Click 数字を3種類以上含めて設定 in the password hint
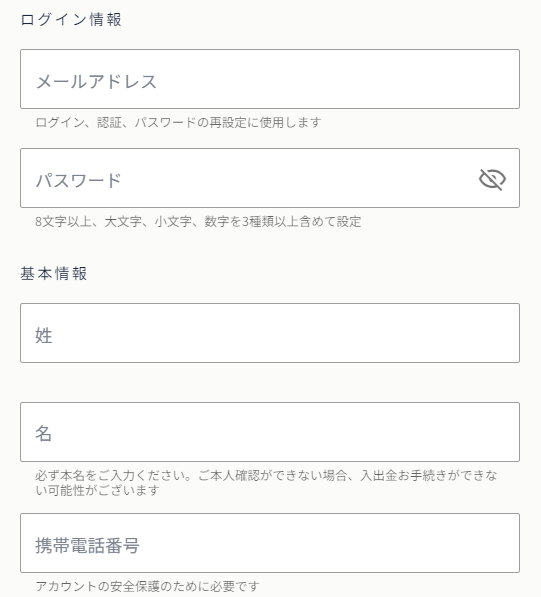This screenshot has width=541, height=597. click(283, 222)
